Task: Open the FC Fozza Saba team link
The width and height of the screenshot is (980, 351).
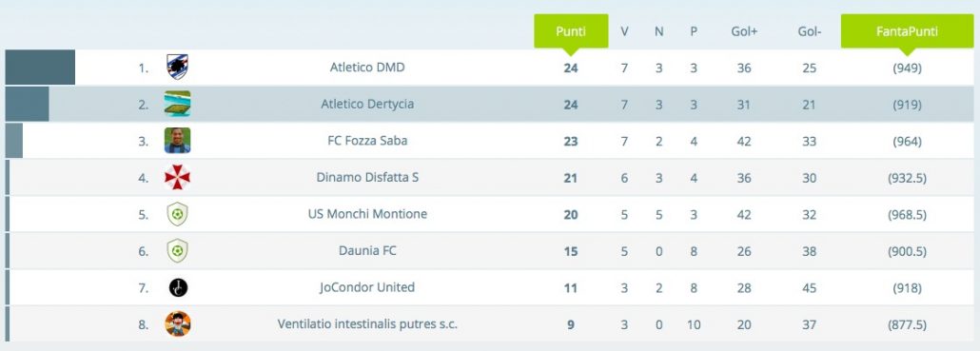Action: pyautogui.click(x=367, y=141)
